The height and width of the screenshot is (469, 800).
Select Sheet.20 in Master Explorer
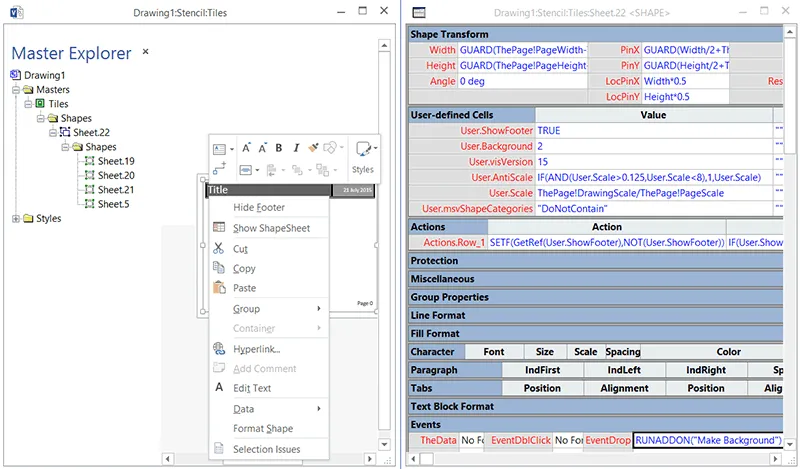tap(116, 176)
